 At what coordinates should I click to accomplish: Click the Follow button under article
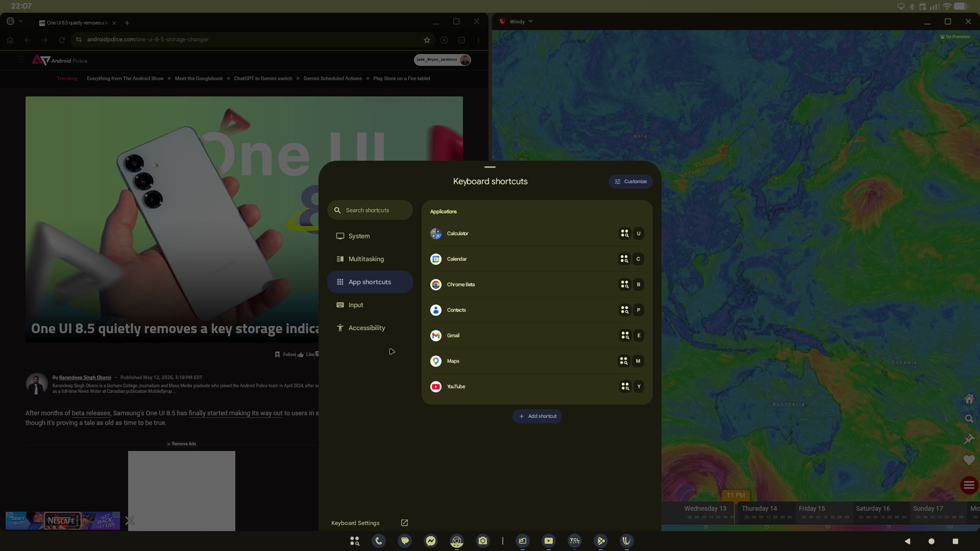point(285,355)
